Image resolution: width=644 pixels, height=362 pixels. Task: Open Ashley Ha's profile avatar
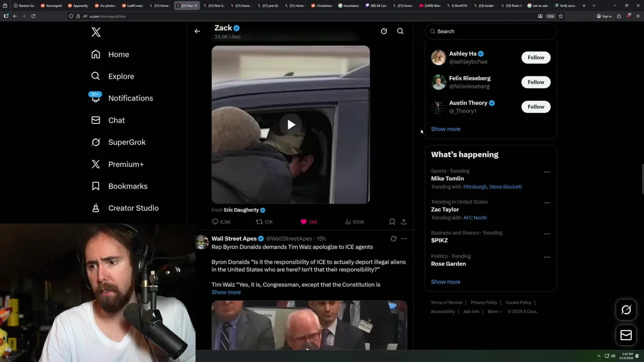[x=439, y=57]
